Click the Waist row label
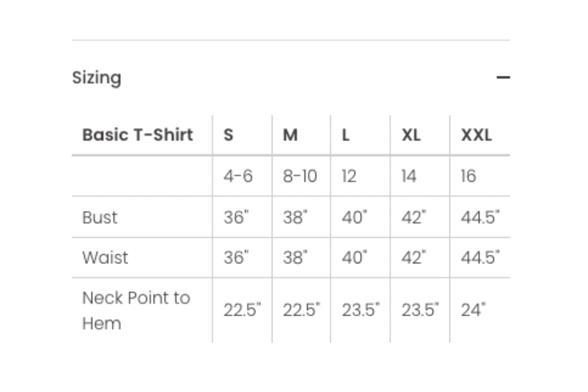This screenshot has width=588, height=392. 105,257
